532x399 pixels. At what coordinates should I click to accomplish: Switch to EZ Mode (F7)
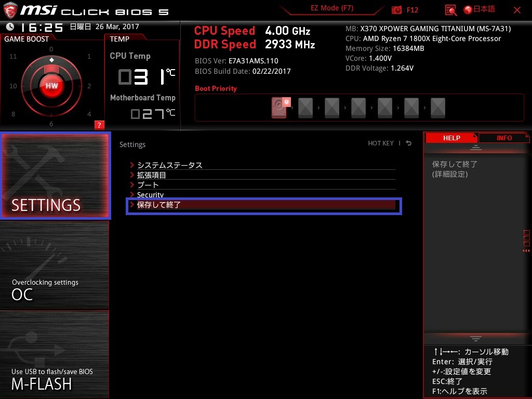tap(332, 8)
